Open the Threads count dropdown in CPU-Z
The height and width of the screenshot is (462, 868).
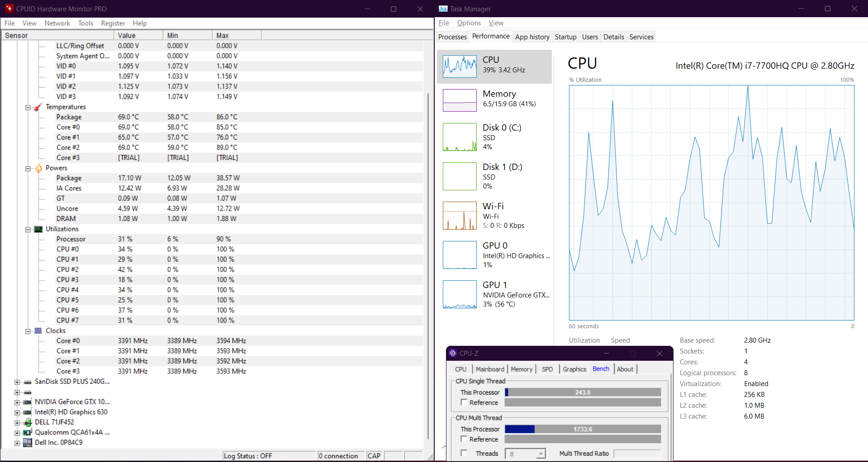(541, 453)
